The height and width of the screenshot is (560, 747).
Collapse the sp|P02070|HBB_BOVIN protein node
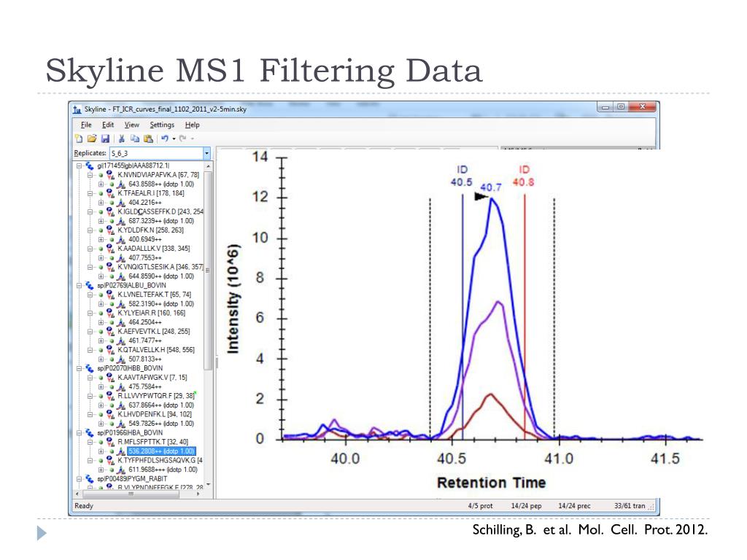(x=79, y=368)
